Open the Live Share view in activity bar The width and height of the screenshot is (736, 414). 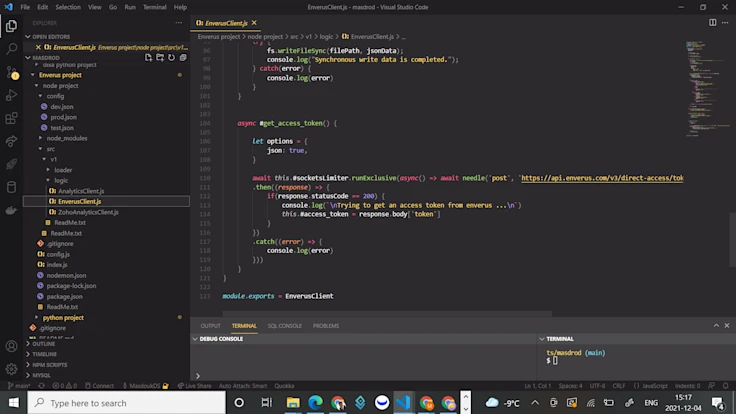tap(11, 141)
